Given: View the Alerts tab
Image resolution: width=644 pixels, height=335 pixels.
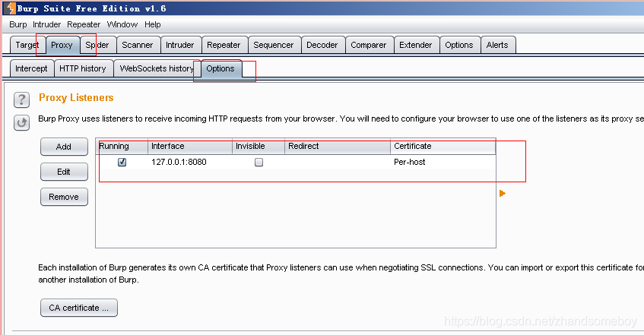Looking at the screenshot, I should (497, 45).
